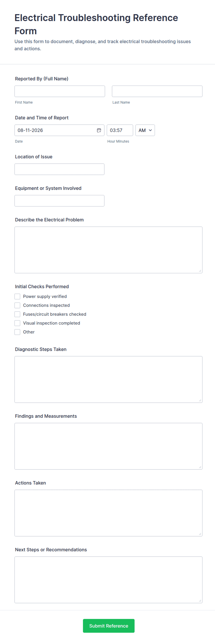
Task: Click the Next Steps or Recommendations textarea
Action: point(108,580)
